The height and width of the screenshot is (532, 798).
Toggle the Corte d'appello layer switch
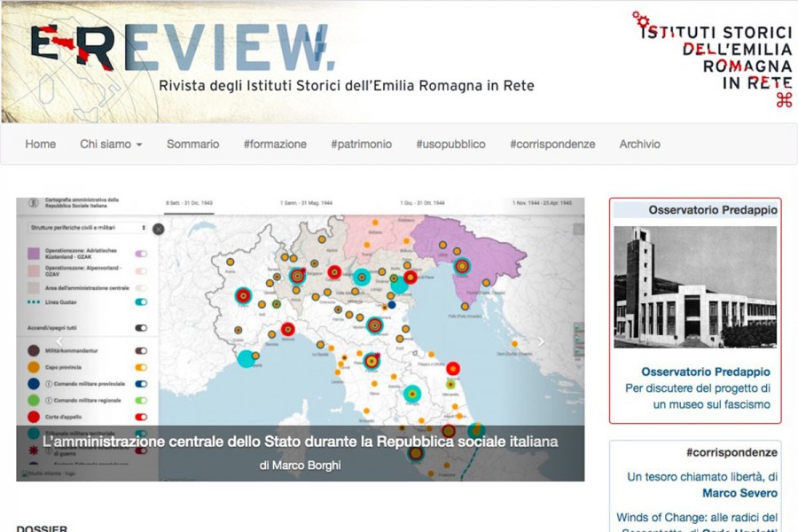point(140,417)
